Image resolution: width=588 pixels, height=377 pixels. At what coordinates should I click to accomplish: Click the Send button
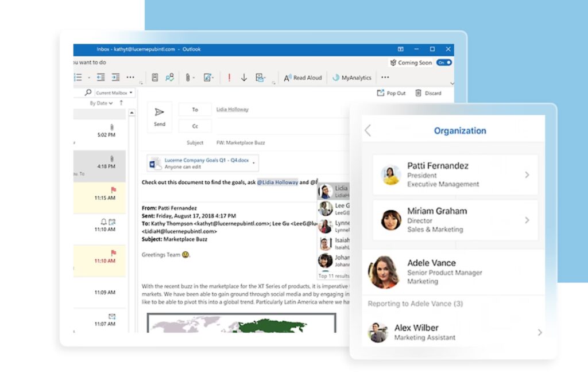point(160,116)
